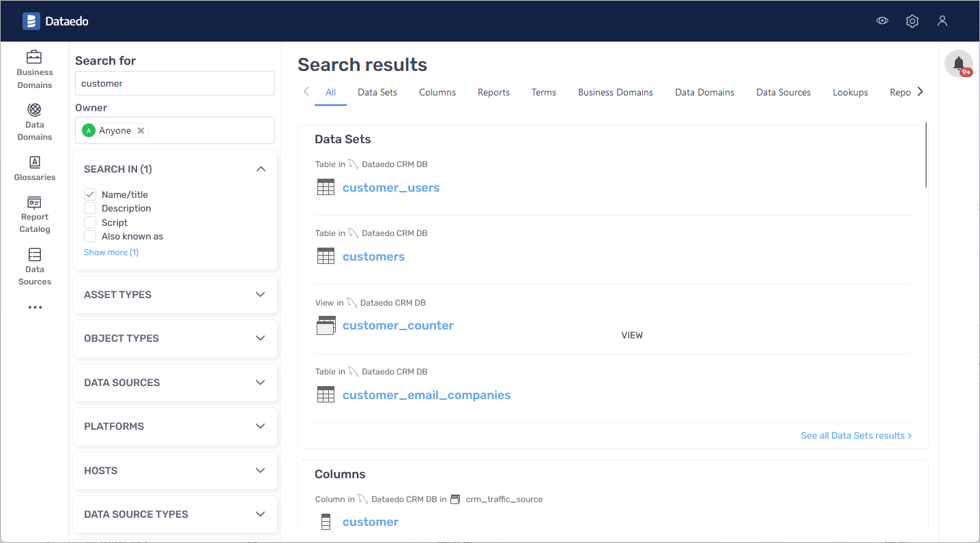The height and width of the screenshot is (543, 980).
Task: Click the Columns section heading
Action: [340, 474]
